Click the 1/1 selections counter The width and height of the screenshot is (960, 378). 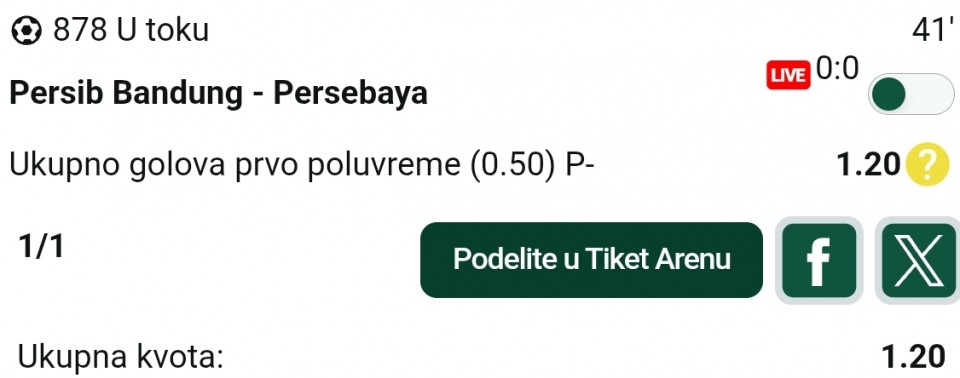pos(40,246)
